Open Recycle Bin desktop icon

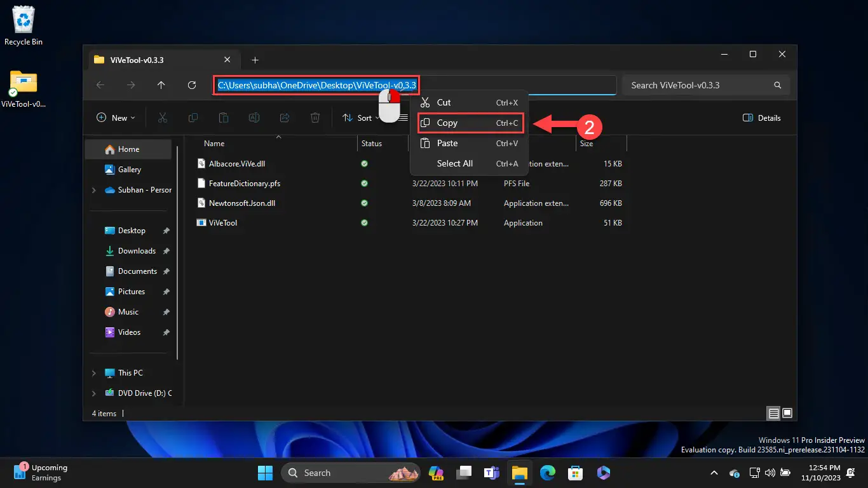coord(24,26)
